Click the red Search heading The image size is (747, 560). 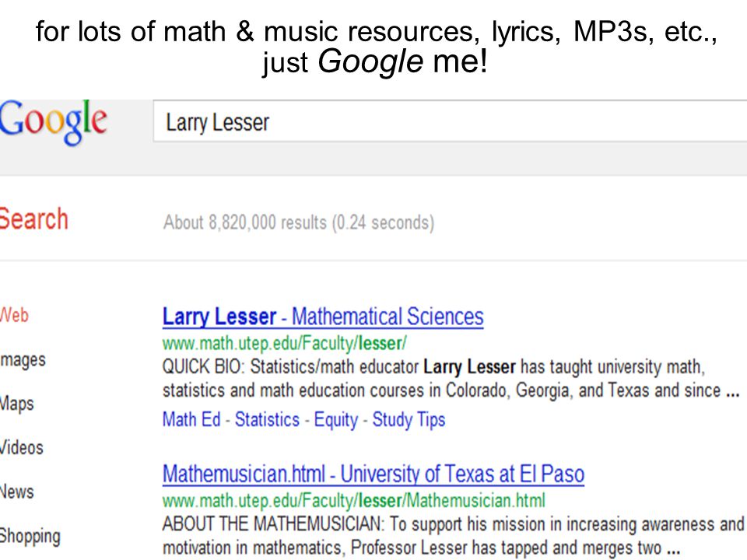point(33,219)
